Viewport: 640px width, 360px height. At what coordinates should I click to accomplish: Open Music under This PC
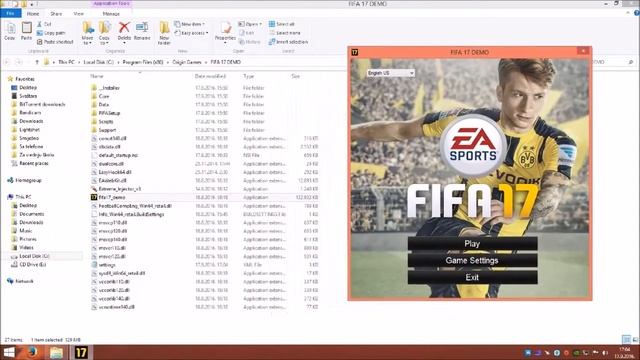tap(25, 231)
